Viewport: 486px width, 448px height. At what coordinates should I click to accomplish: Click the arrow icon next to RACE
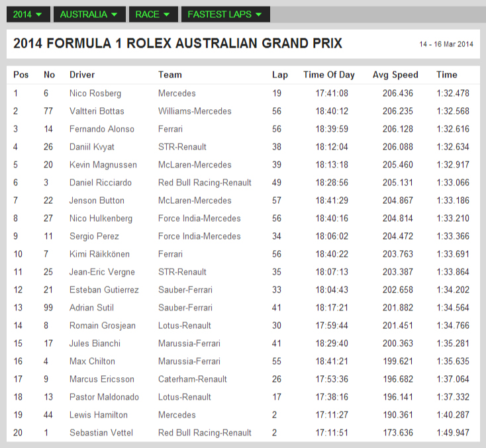166,15
